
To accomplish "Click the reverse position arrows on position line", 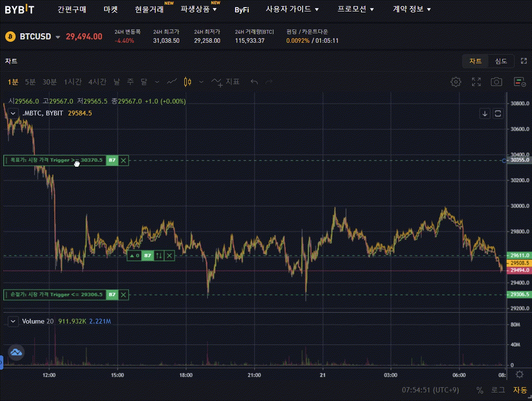I will coord(159,256).
